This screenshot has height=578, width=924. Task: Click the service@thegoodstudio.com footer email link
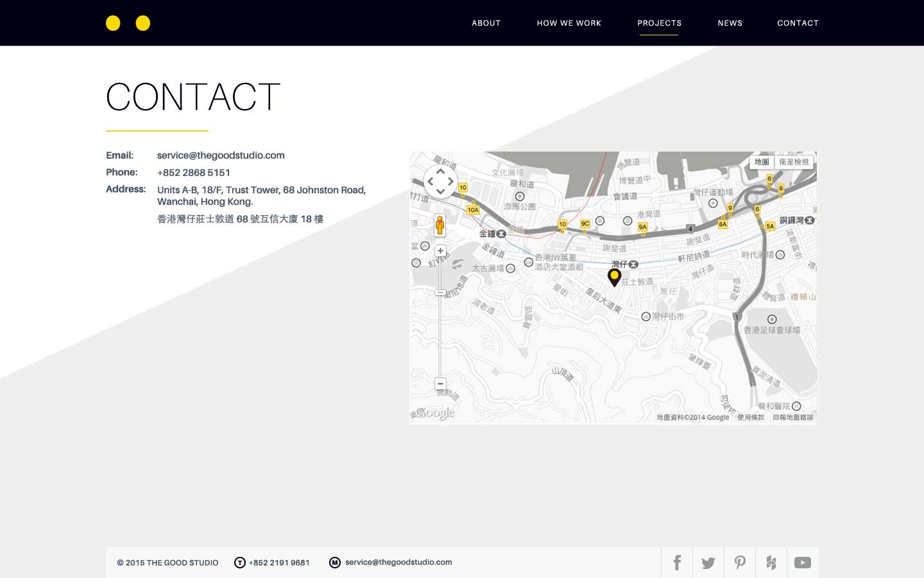[398, 563]
